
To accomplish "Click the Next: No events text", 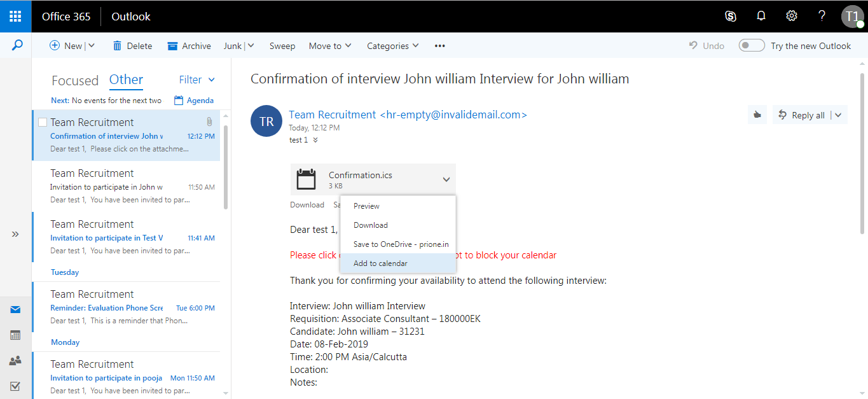I will pos(106,101).
